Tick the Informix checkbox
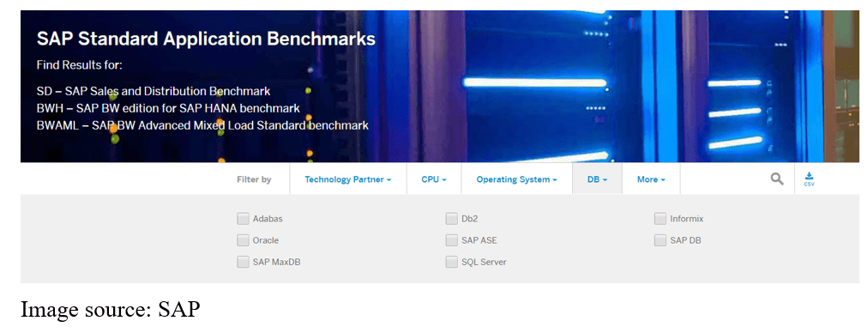 click(x=660, y=218)
